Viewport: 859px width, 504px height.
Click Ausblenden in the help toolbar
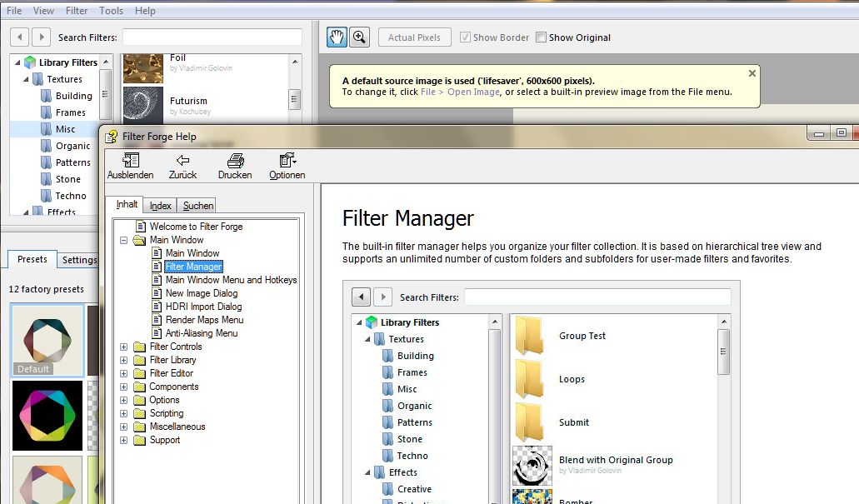[x=130, y=167]
